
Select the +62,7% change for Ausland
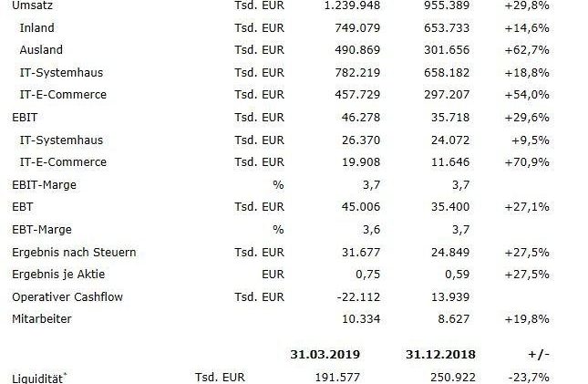(529, 50)
